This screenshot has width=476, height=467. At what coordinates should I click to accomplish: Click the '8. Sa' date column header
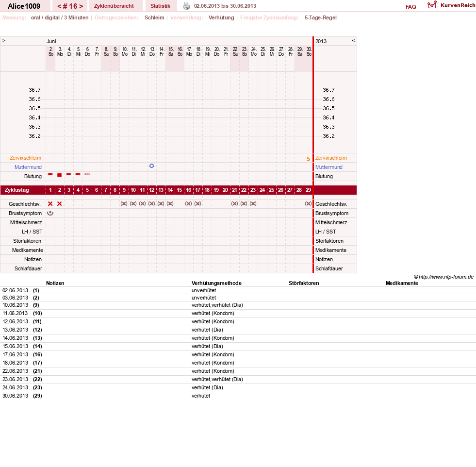click(106, 51)
